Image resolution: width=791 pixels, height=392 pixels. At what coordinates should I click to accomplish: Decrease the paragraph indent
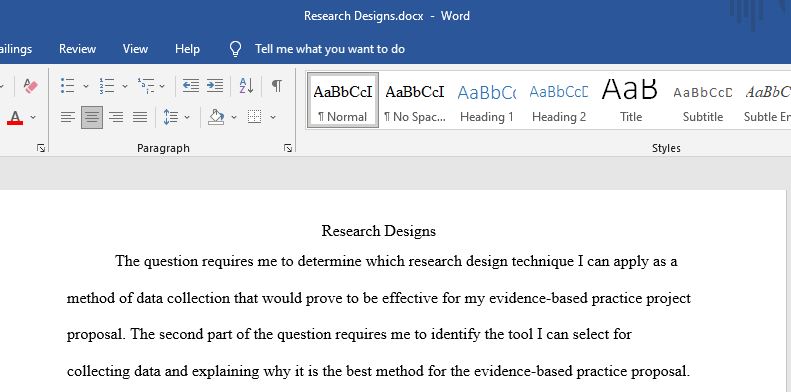191,86
